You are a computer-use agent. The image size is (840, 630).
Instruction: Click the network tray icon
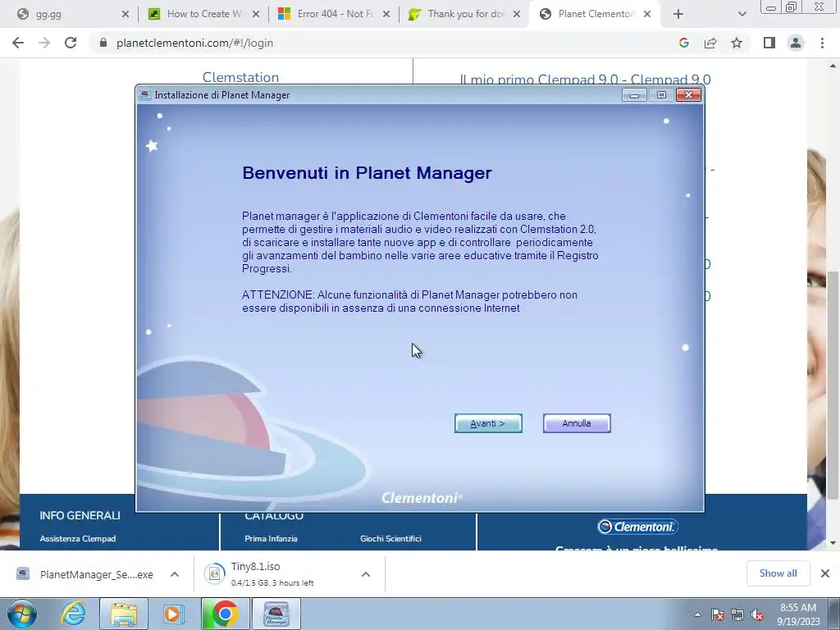737,614
